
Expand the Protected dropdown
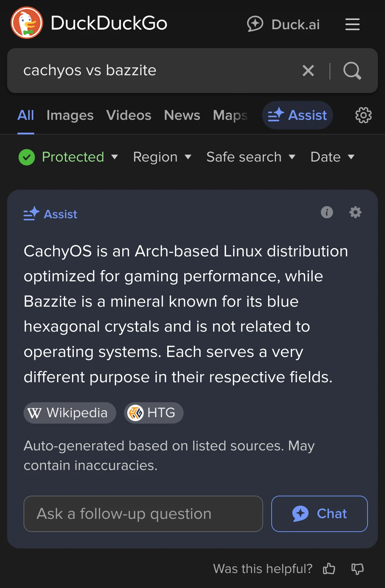click(68, 157)
